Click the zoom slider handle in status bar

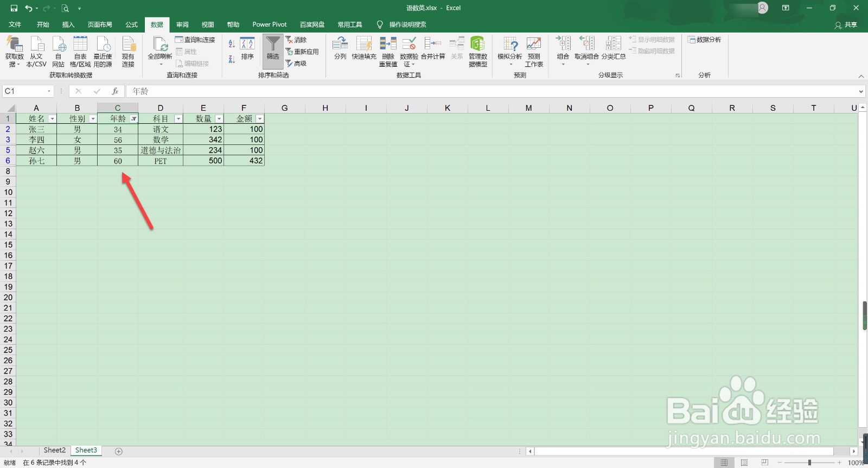(809, 463)
